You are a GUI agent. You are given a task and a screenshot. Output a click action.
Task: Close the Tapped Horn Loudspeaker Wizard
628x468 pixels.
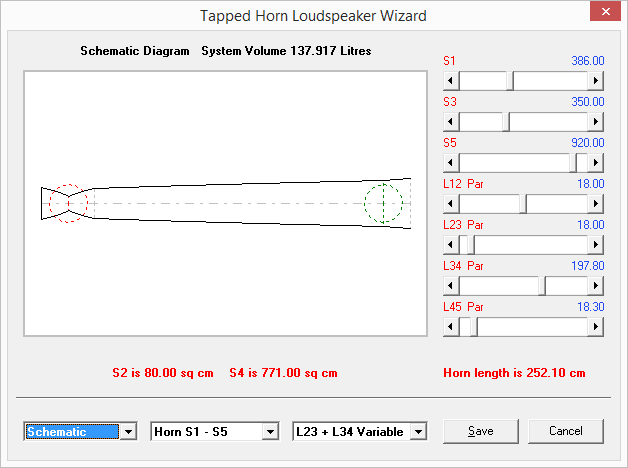(606, 12)
